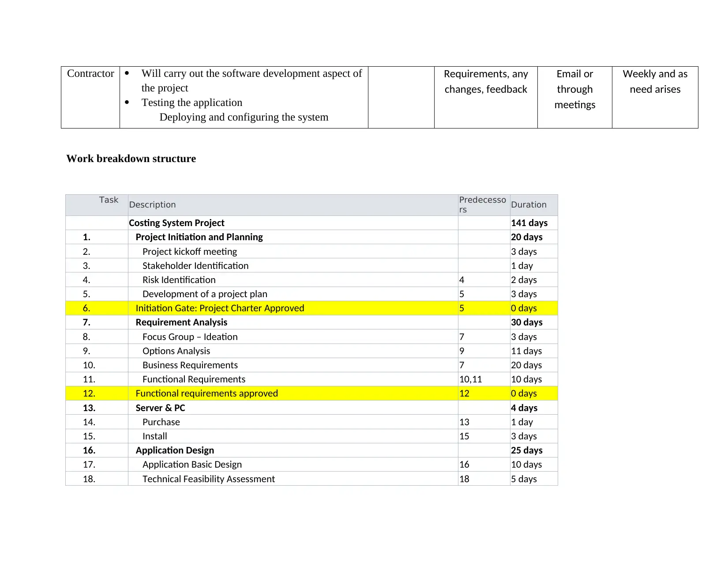Select the 'Contractor' table cell
This screenshot has height=563, width=728.
point(90,97)
